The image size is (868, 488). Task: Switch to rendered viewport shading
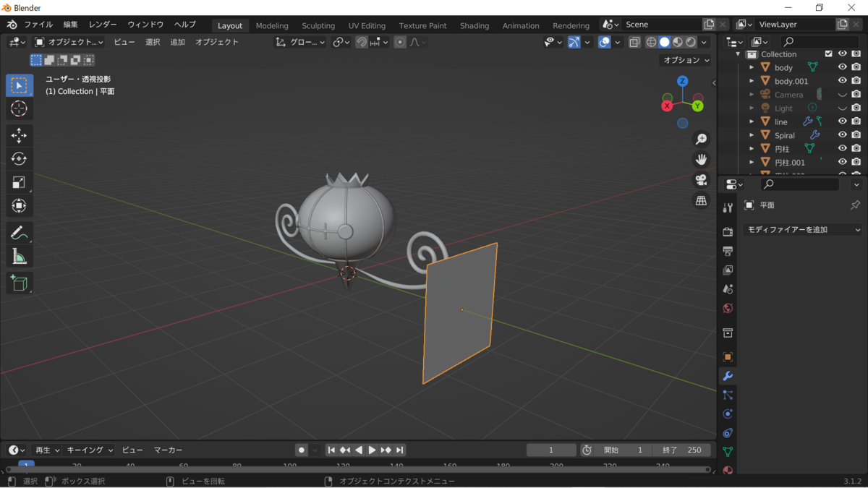click(691, 42)
